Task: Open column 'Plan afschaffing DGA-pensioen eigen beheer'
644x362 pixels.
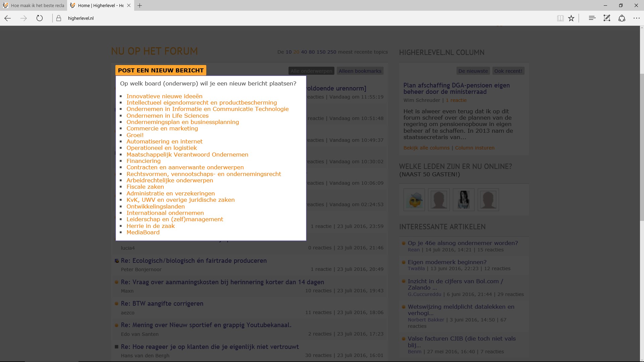Action: (x=457, y=88)
